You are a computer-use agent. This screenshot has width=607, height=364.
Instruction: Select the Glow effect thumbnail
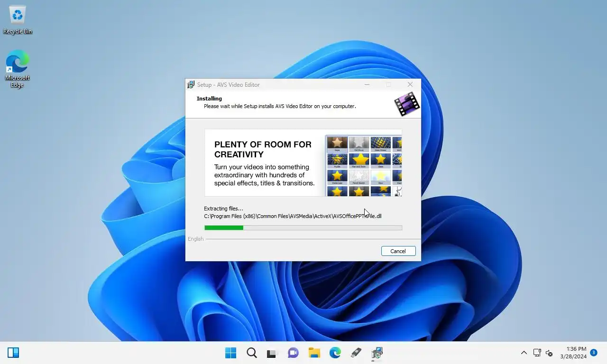(381, 177)
